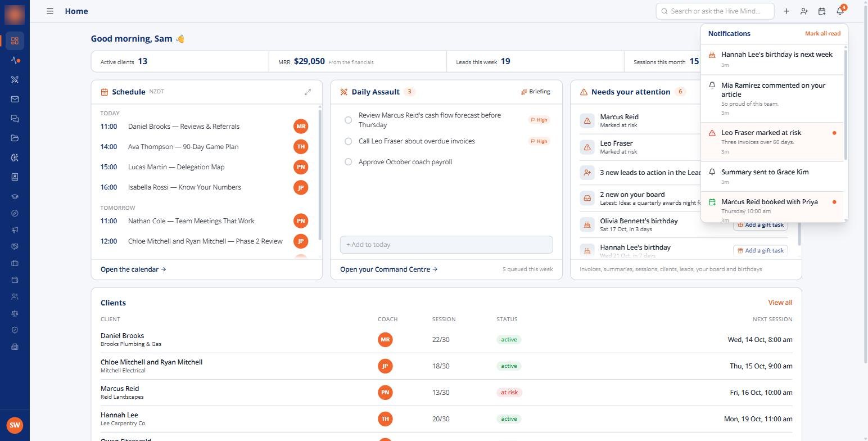The width and height of the screenshot is (868, 441).
Task: Open the graduation cap icon in sidebar
Action: (x=15, y=197)
